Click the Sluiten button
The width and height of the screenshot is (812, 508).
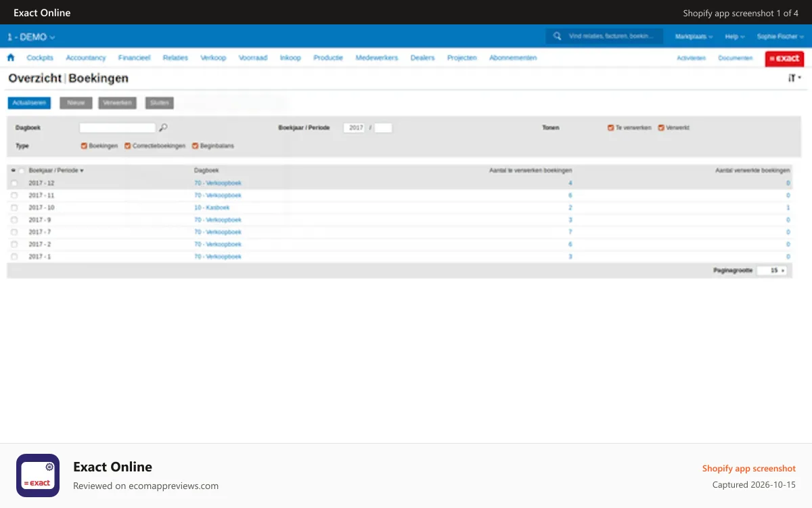coord(159,103)
